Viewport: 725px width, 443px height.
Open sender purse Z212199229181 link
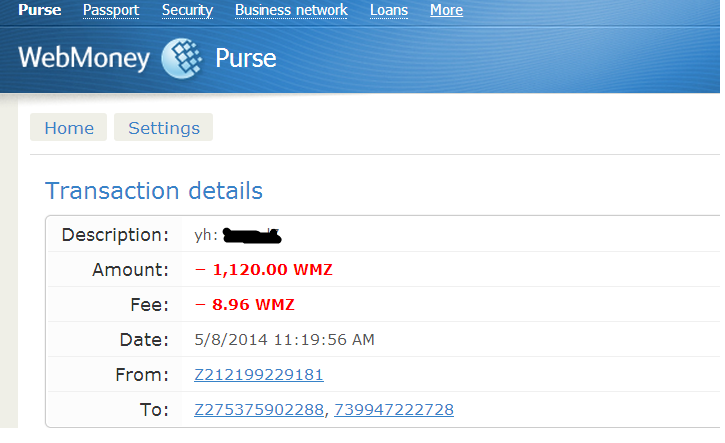pyautogui.click(x=259, y=375)
